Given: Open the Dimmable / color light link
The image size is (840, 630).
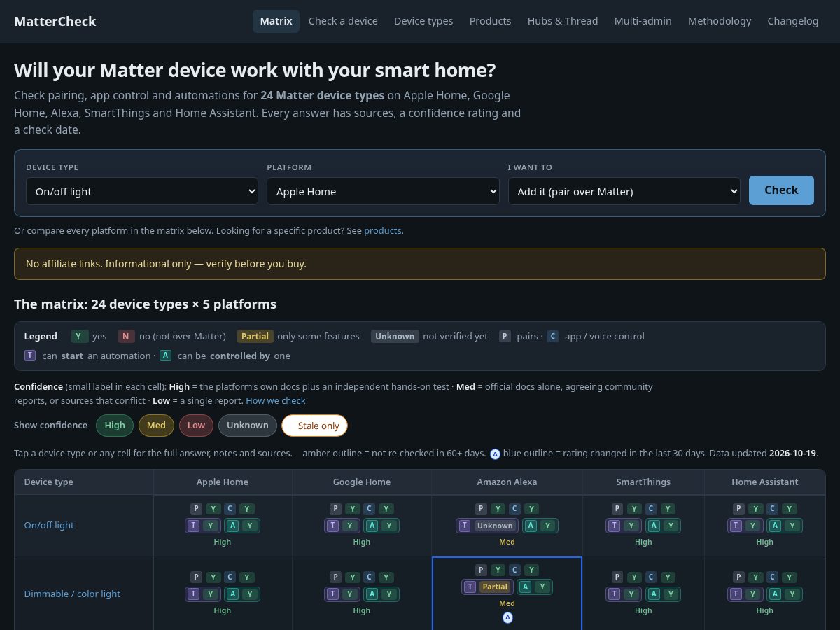Looking at the screenshot, I should [x=72, y=594].
